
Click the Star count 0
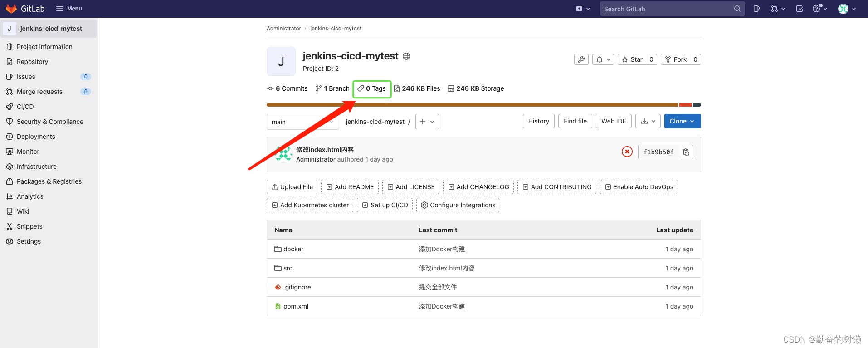coord(652,59)
